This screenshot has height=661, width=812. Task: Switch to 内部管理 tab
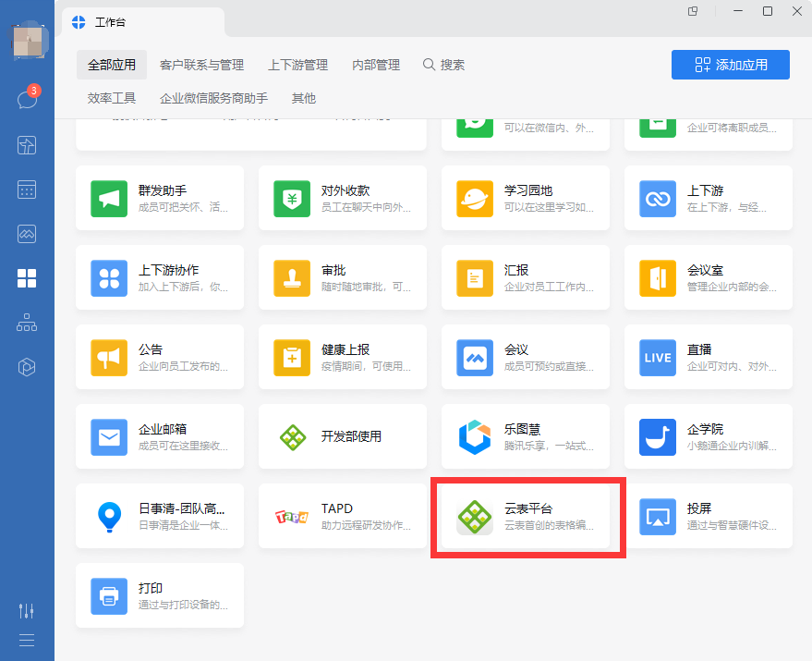pos(376,65)
